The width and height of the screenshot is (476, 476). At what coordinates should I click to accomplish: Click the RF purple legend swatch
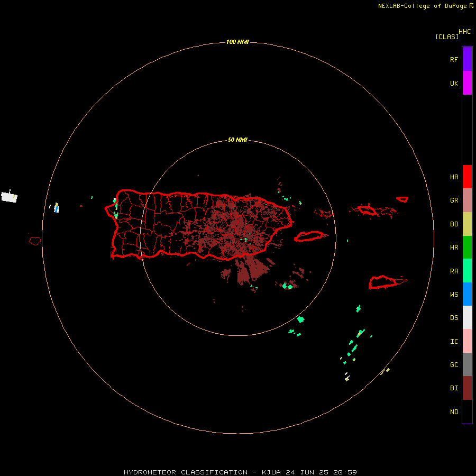click(x=467, y=59)
